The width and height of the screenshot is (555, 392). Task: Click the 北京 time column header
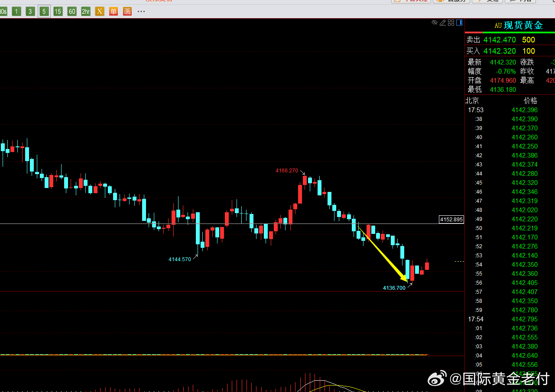472,100
